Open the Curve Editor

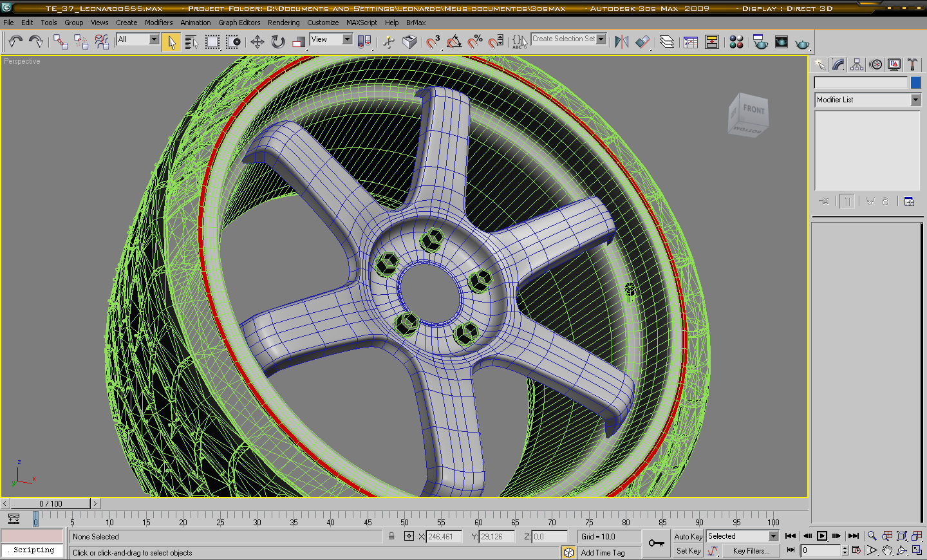click(691, 42)
